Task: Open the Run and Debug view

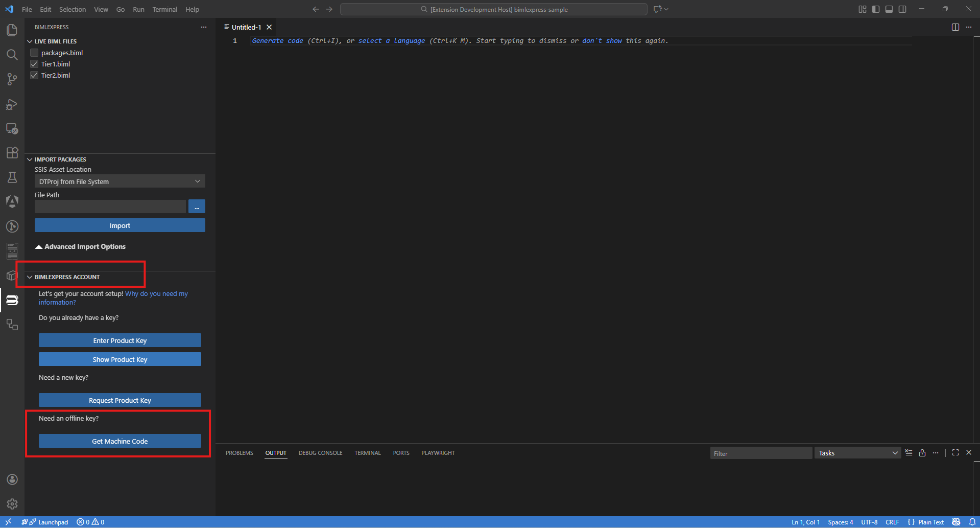Action: [12, 104]
